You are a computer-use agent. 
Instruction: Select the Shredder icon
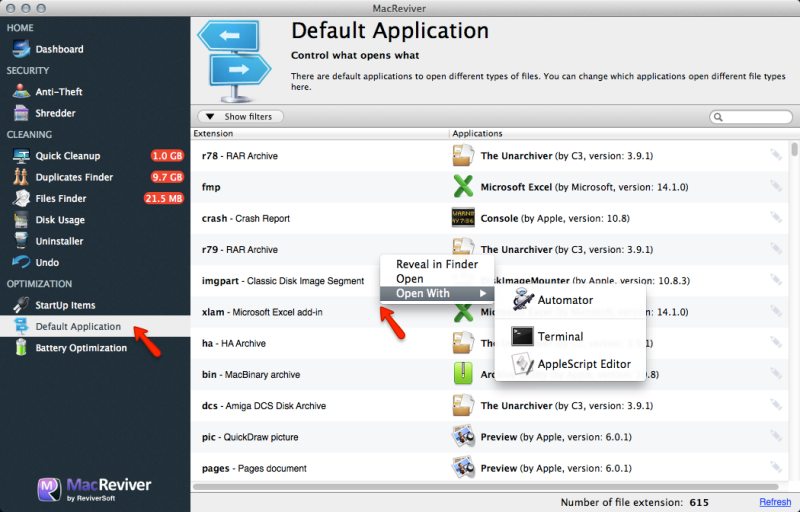[21, 113]
